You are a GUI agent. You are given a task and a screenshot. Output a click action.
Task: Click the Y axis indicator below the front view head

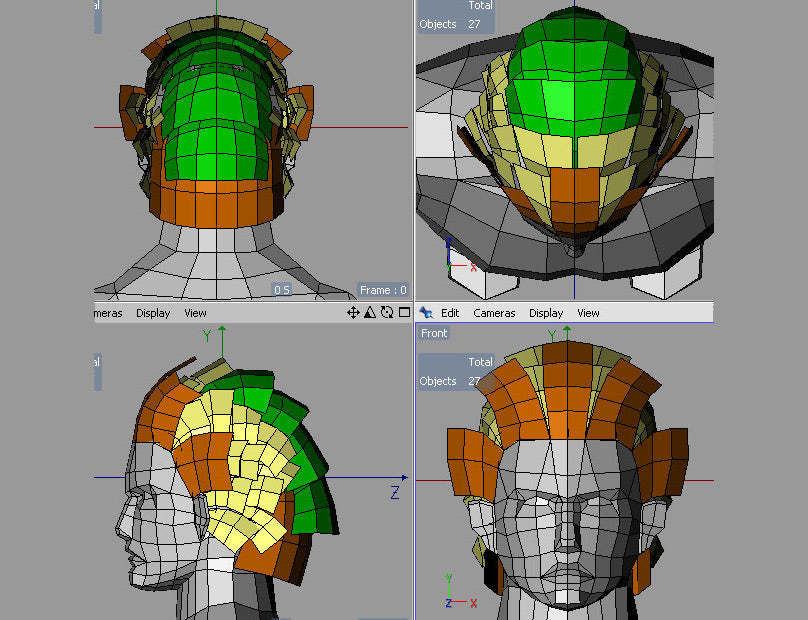(x=447, y=578)
